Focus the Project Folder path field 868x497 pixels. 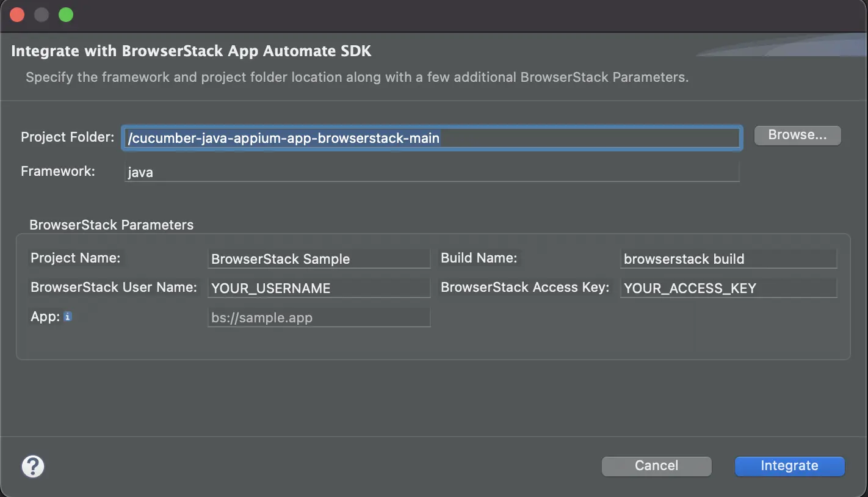(x=432, y=139)
